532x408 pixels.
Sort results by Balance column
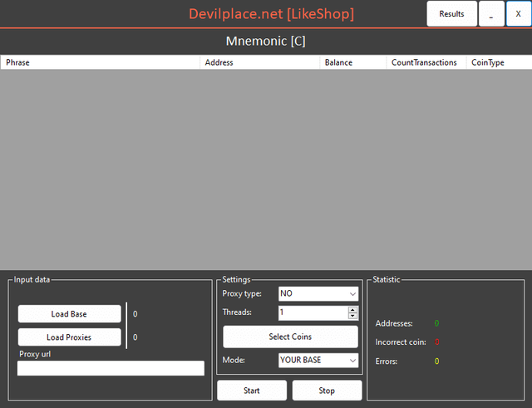click(352, 62)
